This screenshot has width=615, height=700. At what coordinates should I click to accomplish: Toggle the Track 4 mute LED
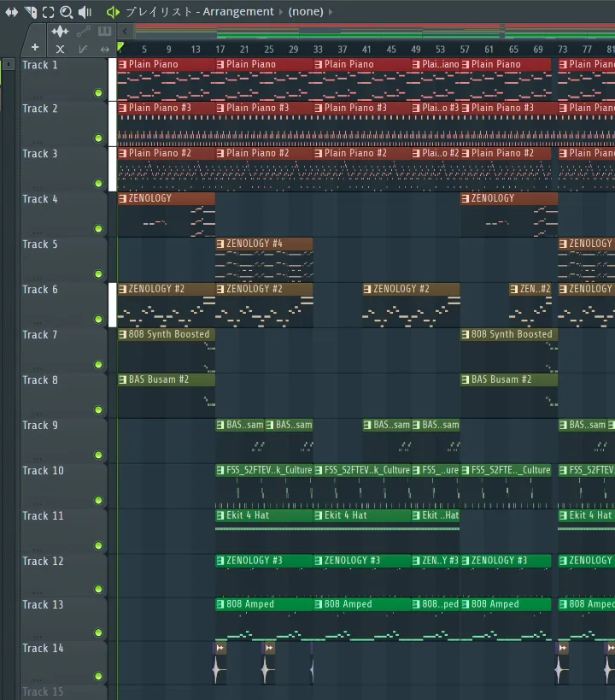(98, 229)
